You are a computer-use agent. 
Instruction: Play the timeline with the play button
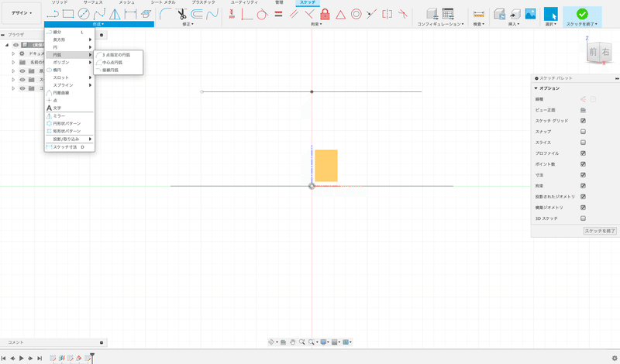click(22, 358)
